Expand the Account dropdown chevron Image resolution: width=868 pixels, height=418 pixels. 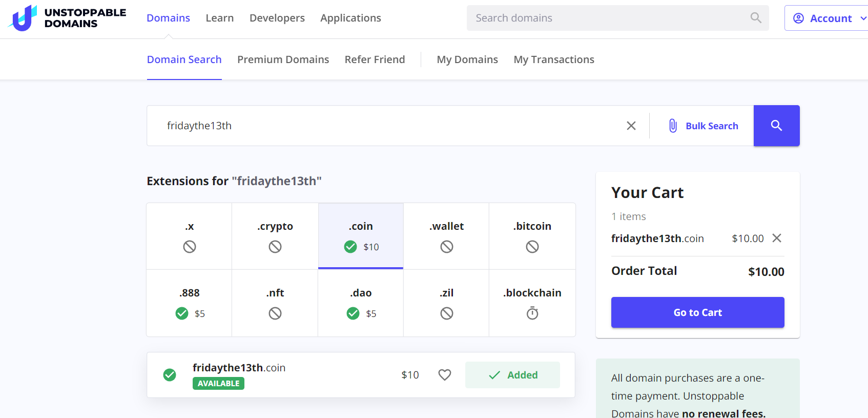[863, 18]
